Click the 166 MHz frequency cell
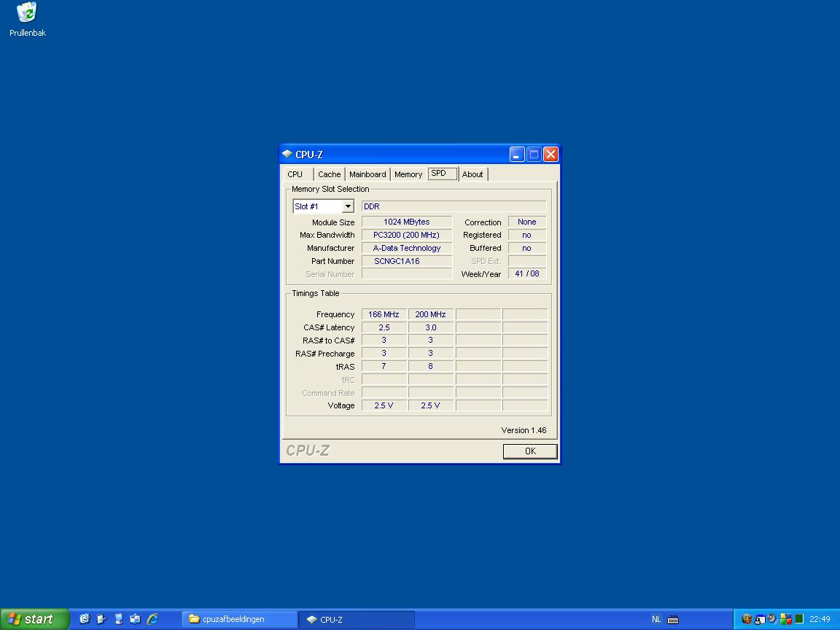840x630 pixels. tap(384, 314)
